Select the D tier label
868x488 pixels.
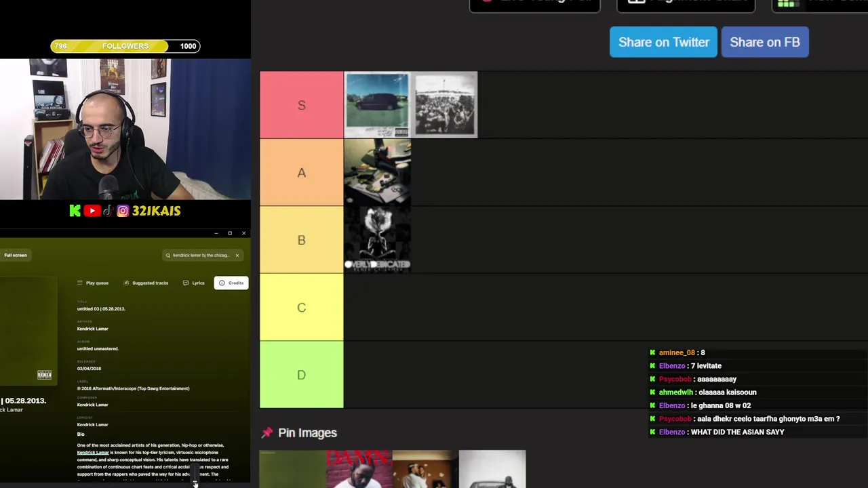pyautogui.click(x=302, y=375)
